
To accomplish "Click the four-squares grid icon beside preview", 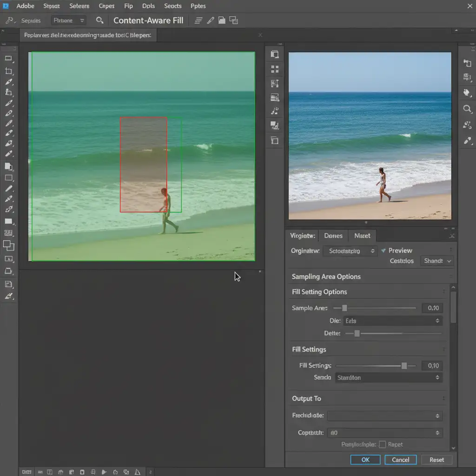I will [x=275, y=69].
